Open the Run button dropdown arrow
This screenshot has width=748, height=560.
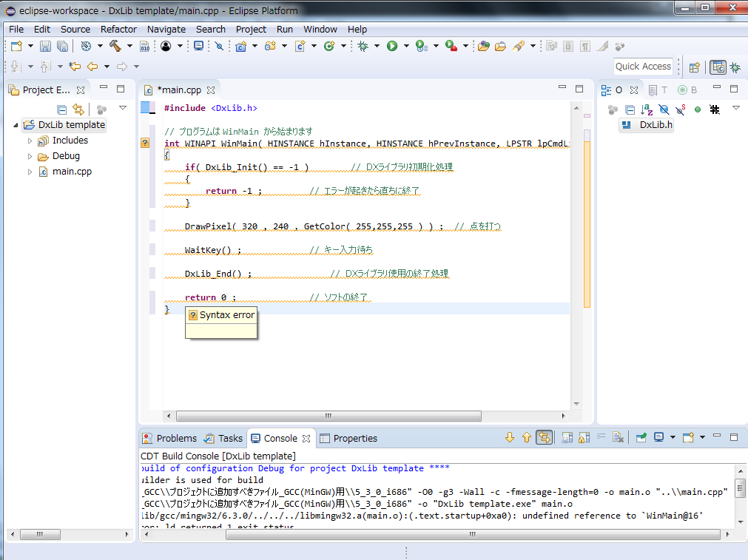(x=405, y=46)
